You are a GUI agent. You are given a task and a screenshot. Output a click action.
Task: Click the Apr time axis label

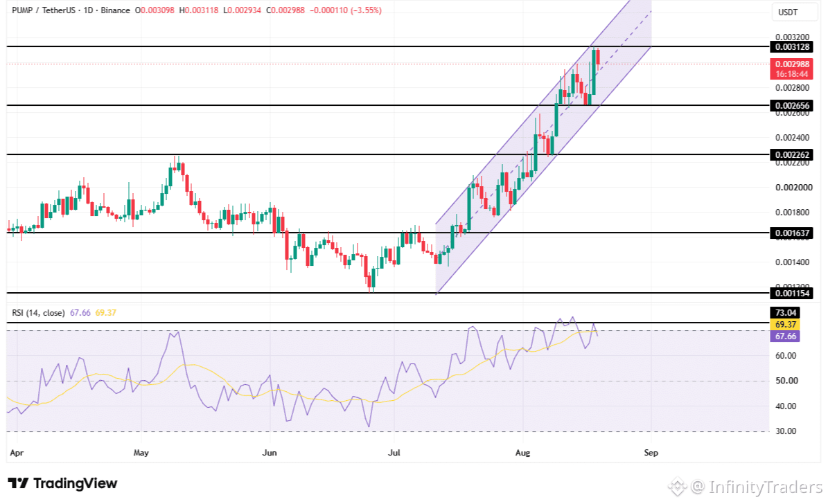pos(17,453)
